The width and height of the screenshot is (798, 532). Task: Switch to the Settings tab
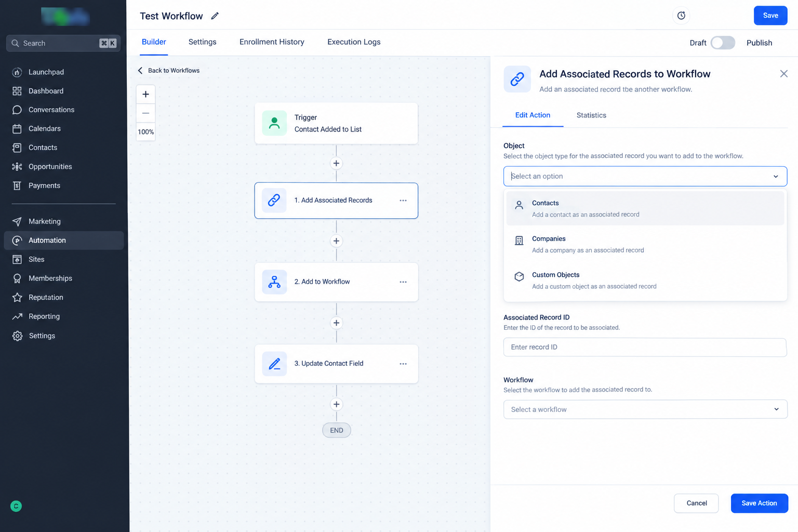point(202,42)
